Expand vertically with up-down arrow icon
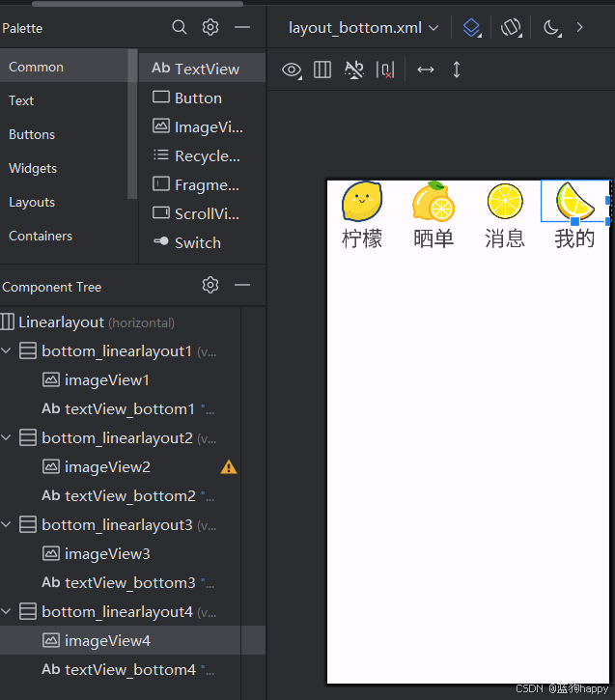The height and width of the screenshot is (700, 615). [456, 70]
